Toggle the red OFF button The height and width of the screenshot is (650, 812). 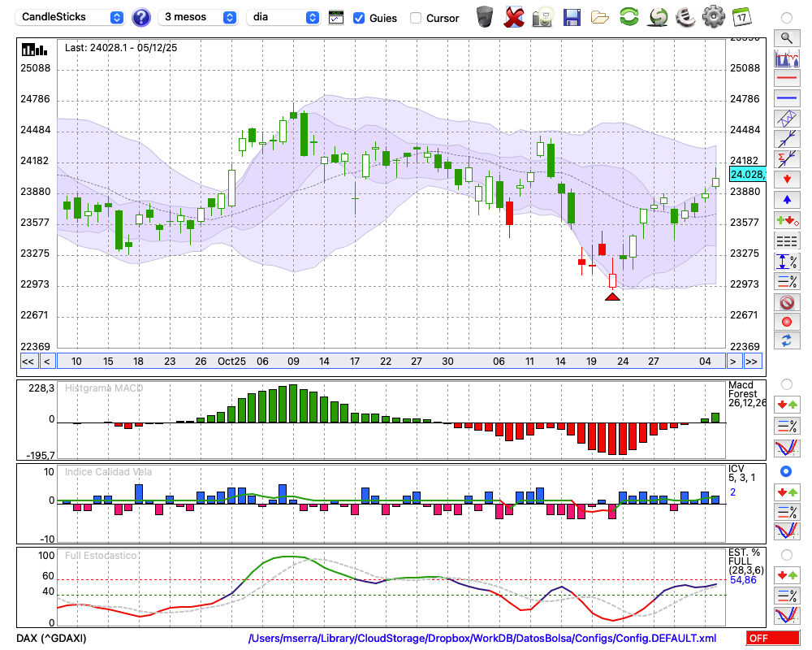(x=773, y=638)
